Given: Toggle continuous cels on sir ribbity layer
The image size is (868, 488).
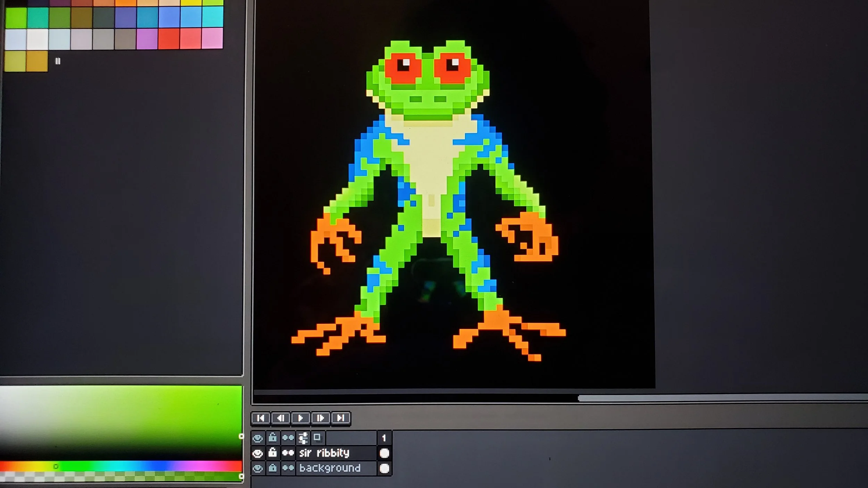Looking at the screenshot, I should [x=288, y=453].
